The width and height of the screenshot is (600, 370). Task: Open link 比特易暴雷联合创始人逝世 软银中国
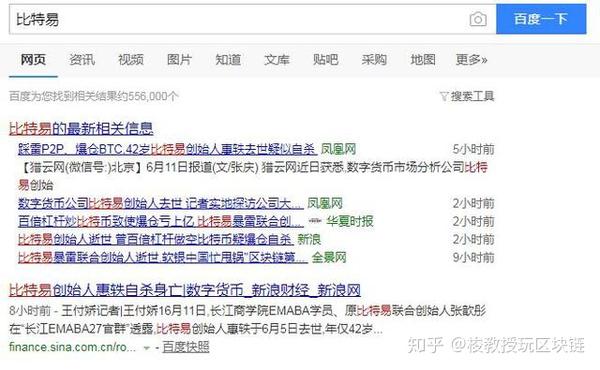coord(163,258)
